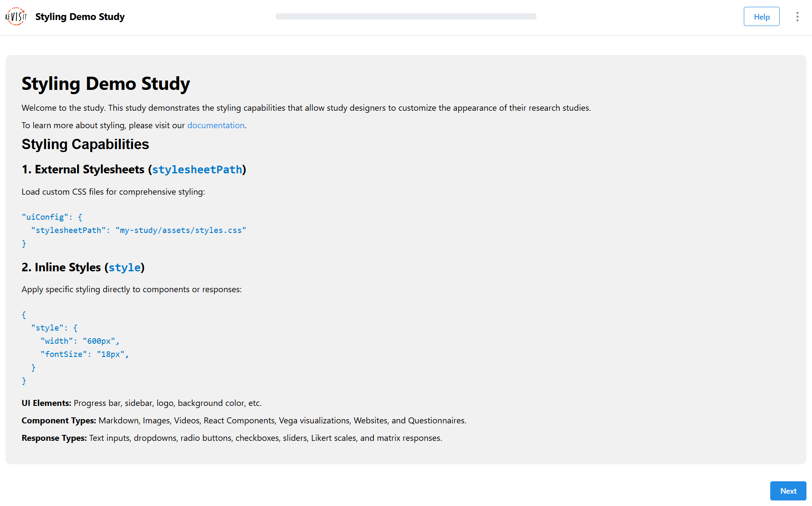Screen dimensions: 812x506
Task: Open the three-dot overflow menu
Action: coord(798,16)
